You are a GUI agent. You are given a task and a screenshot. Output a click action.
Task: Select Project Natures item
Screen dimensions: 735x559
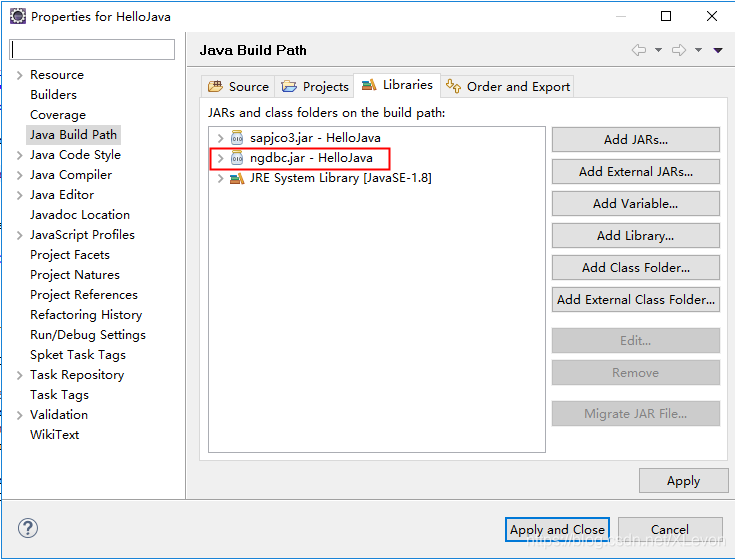pyautogui.click(x=75, y=275)
